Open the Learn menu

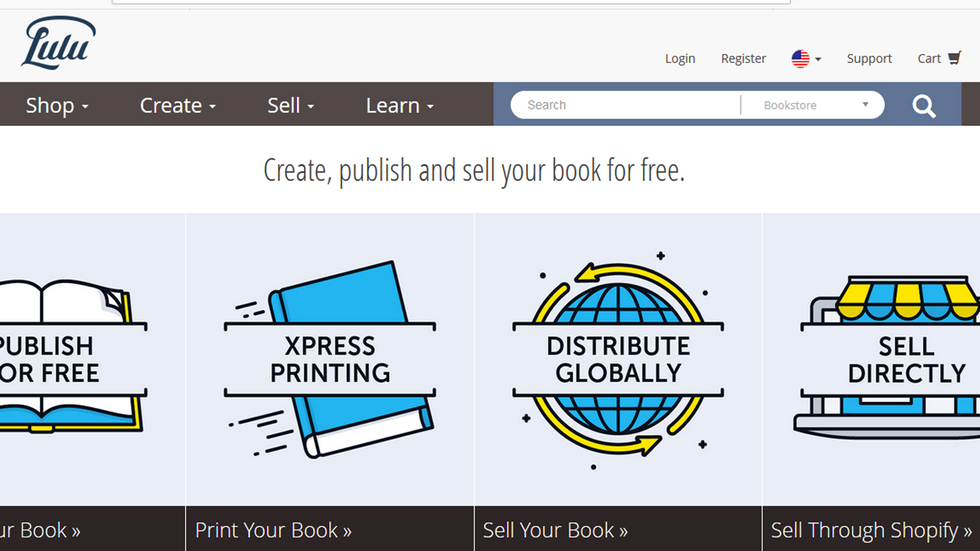(x=400, y=106)
